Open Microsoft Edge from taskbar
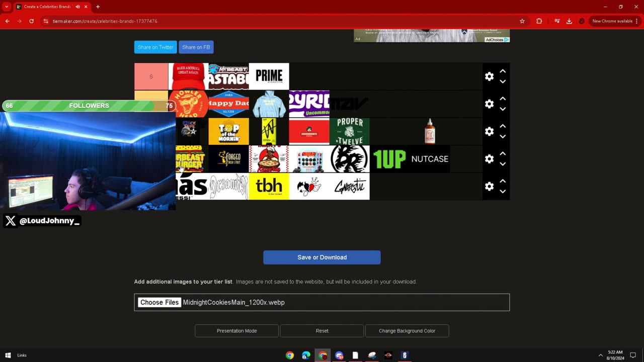The height and width of the screenshot is (362, 644). tap(306, 355)
